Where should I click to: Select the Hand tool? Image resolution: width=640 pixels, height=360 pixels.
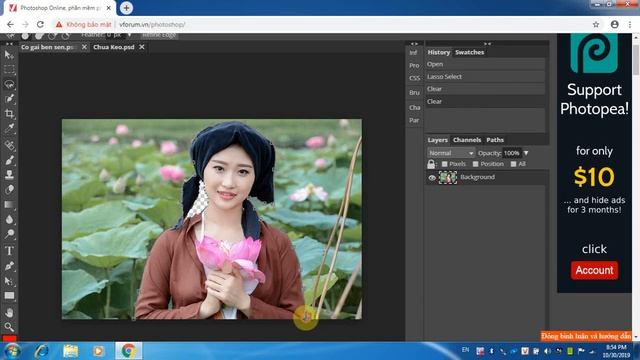point(9,313)
